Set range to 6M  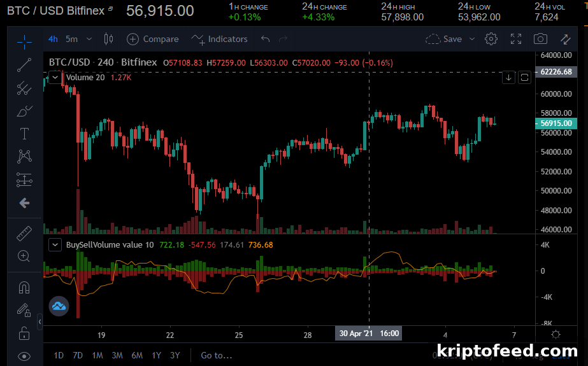click(137, 355)
